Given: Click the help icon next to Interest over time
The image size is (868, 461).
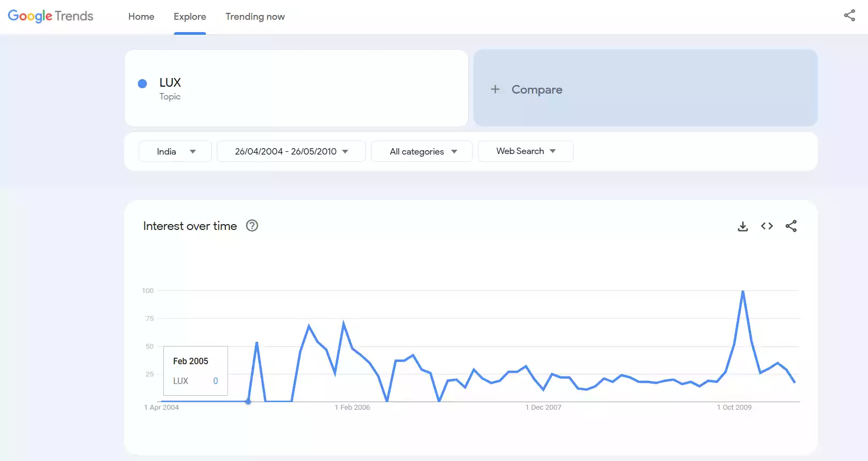Looking at the screenshot, I should pos(252,226).
